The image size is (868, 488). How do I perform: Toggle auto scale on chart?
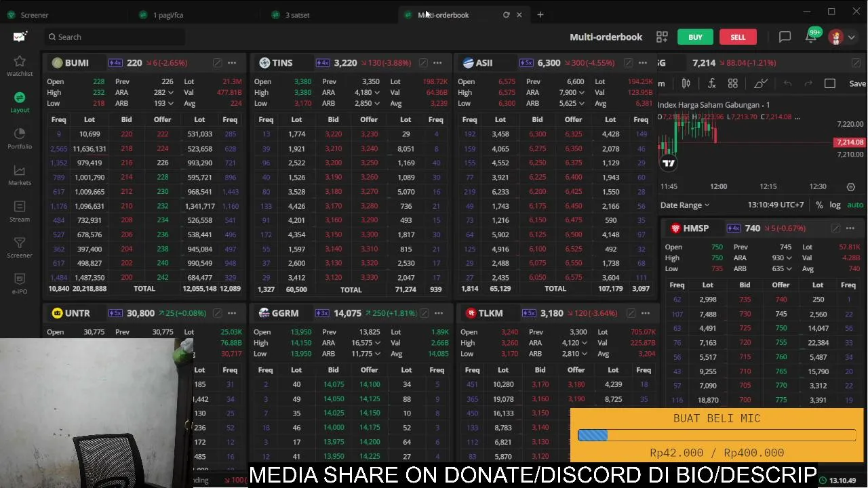855,205
